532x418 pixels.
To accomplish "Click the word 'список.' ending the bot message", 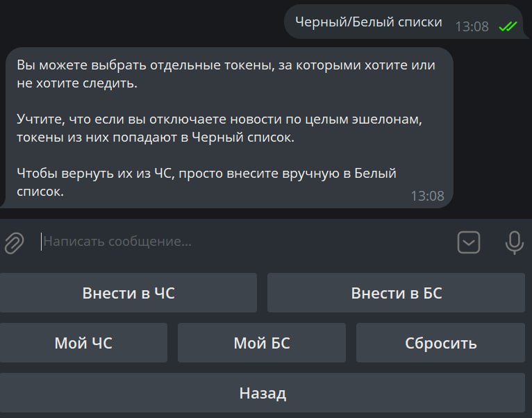I will [40, 192].
